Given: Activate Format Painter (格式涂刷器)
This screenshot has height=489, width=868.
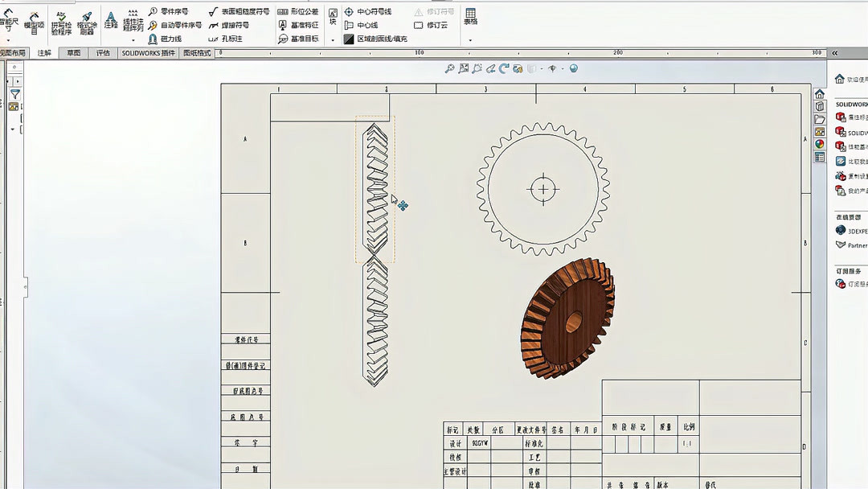Looking at the screenshot, I should pyautogui.click(x=86, y=23).
